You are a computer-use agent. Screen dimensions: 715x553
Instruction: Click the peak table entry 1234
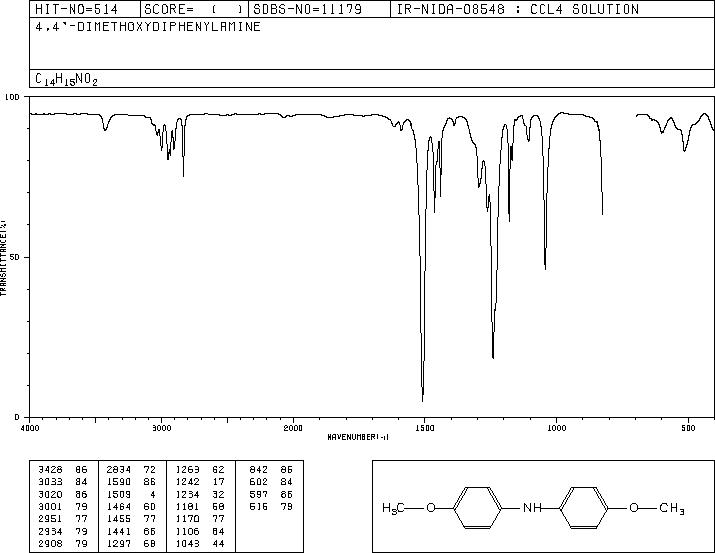[x=187, y=494]
